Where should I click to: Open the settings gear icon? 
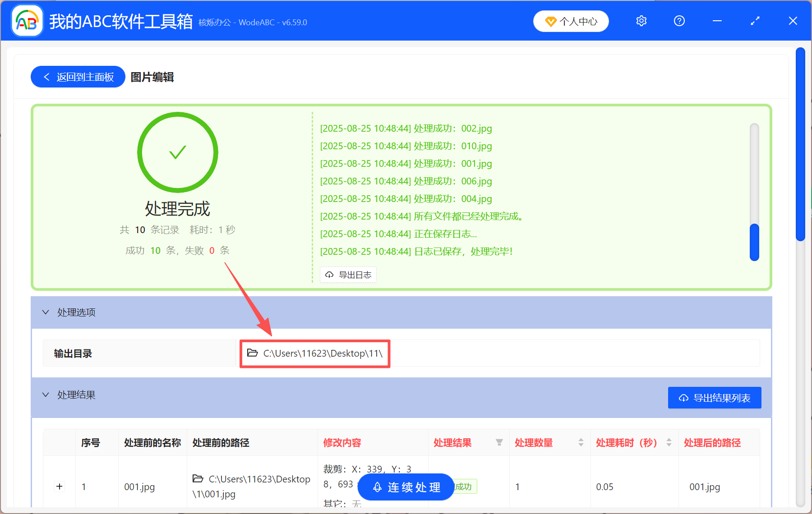point(641,21)
